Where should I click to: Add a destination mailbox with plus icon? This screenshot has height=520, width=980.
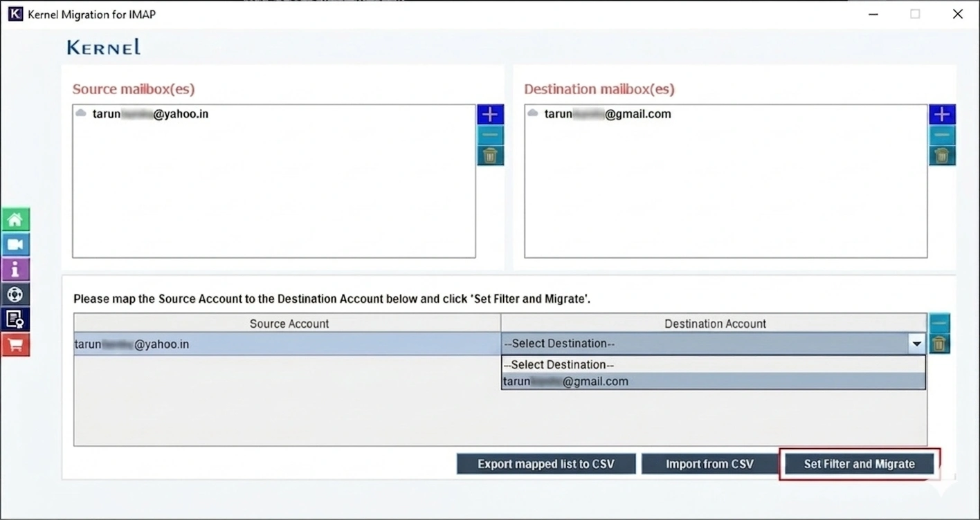pyautogui.click(x=942, y=115)
